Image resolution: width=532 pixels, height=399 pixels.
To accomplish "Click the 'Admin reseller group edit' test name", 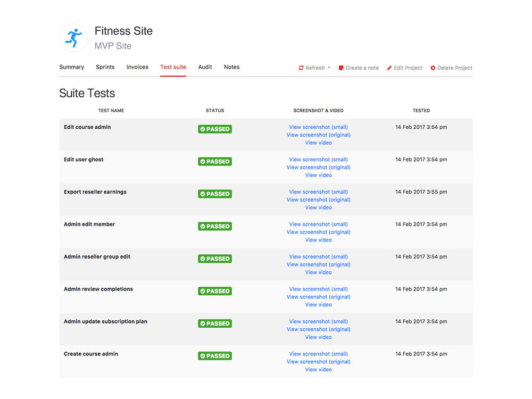I will coord(97,257).
